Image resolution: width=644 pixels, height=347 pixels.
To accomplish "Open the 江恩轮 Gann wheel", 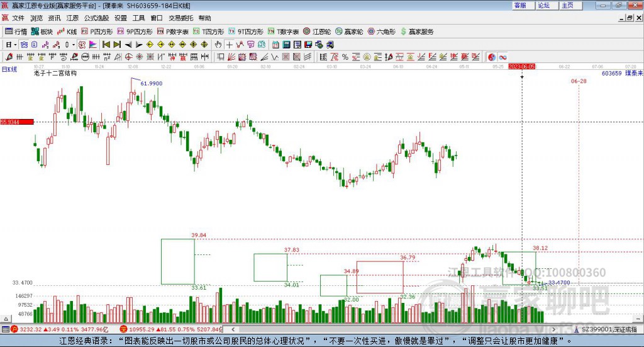I will tap(317, 31).
